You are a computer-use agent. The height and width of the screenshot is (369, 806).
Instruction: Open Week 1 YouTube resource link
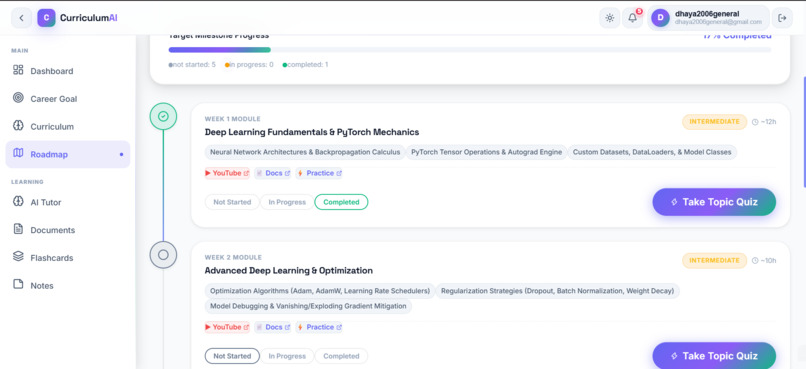coord(227,173)
